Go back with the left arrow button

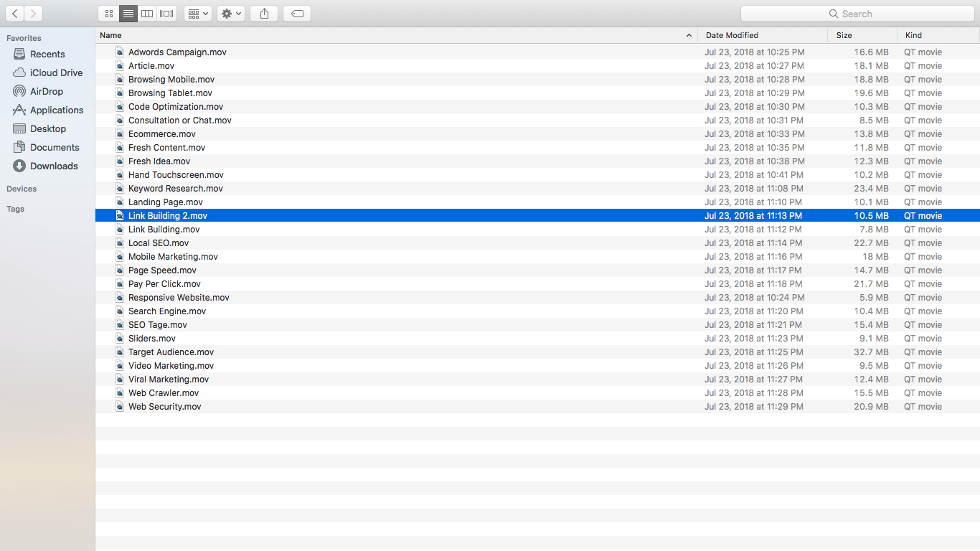(x=14, y=14)
